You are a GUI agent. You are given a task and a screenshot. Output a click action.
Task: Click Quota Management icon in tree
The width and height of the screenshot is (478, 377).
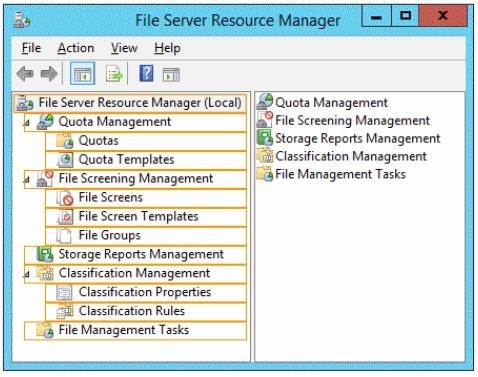point(45,122)
